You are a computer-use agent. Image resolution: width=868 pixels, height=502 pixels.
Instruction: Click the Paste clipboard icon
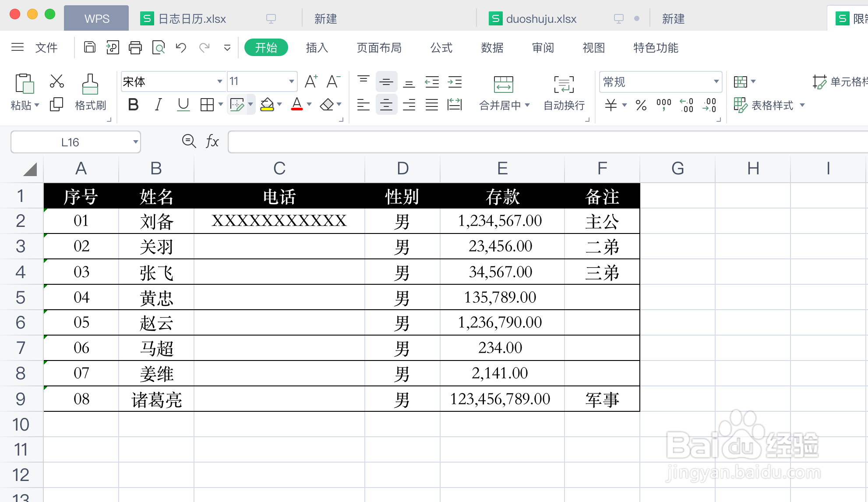25,84
